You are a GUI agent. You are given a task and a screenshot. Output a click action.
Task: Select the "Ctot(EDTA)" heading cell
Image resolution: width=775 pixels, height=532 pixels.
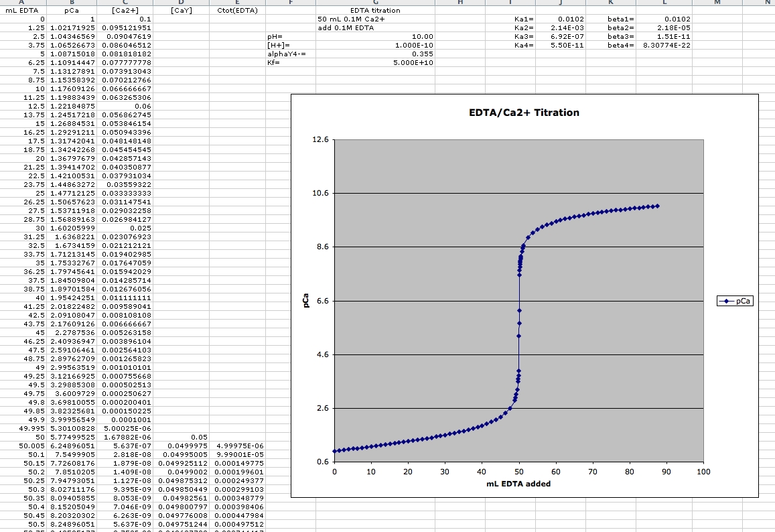pyautogui.click(x=238, y=11)
